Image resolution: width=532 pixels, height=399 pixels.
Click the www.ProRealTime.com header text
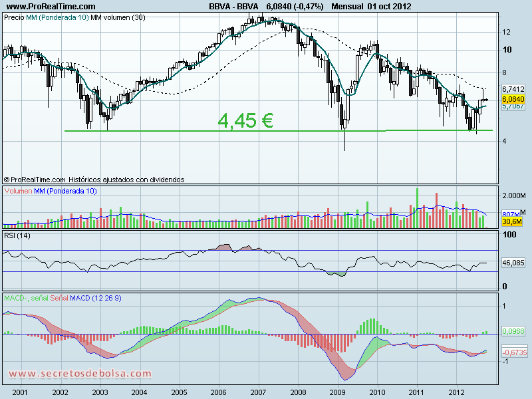tap(51, 6)
